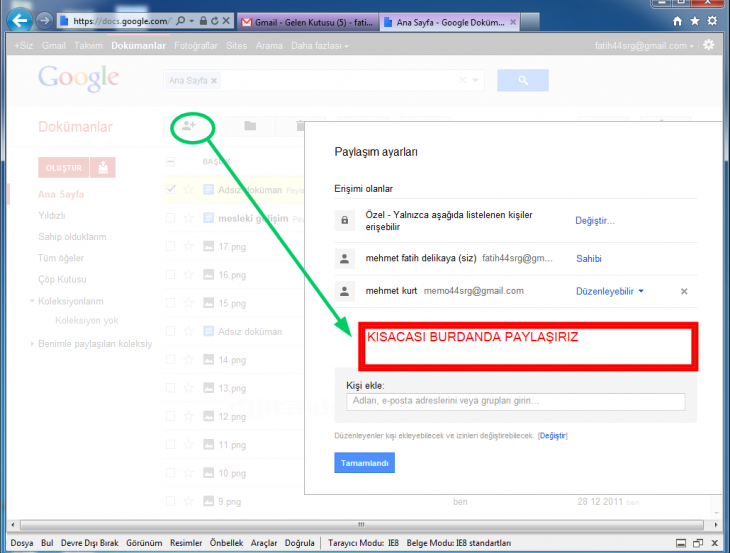This screenshot has width=730, height=553.
Task: Toggle the select-all checkbox in header
Action: (x=170, y=162)
